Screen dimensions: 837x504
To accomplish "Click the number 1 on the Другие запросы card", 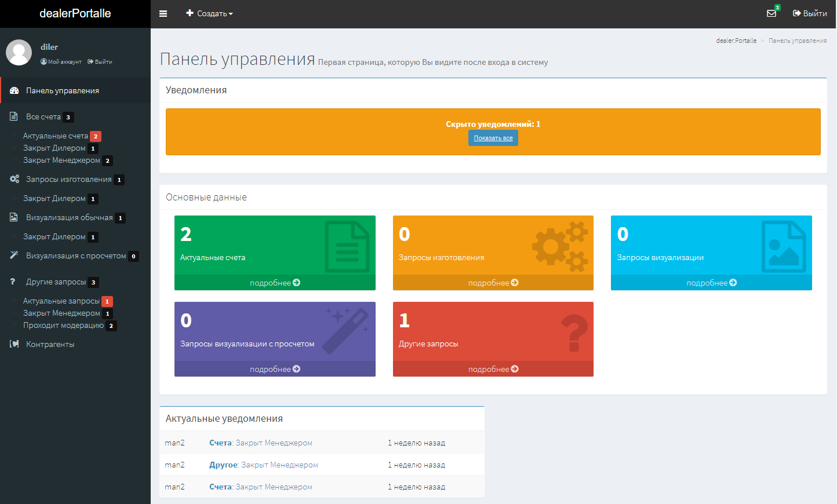I will click(405, 320).
